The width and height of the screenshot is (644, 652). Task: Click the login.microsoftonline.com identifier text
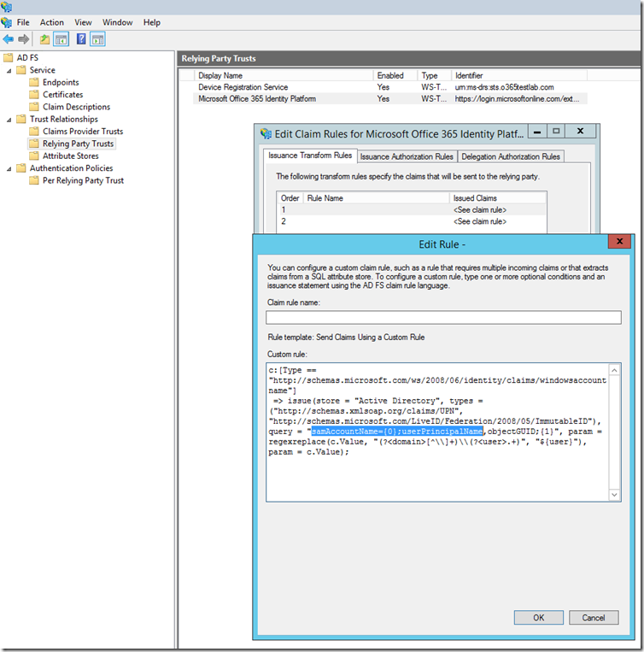(517, 99)
